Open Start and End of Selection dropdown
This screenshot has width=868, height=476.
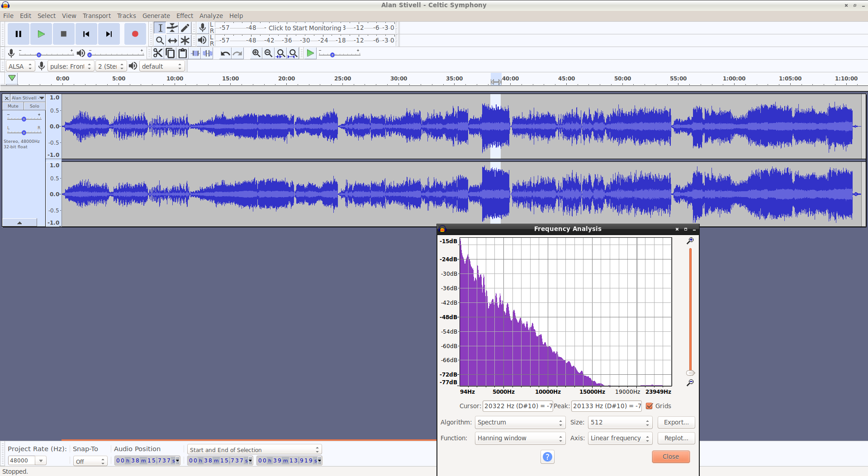(x=254, y=450)
